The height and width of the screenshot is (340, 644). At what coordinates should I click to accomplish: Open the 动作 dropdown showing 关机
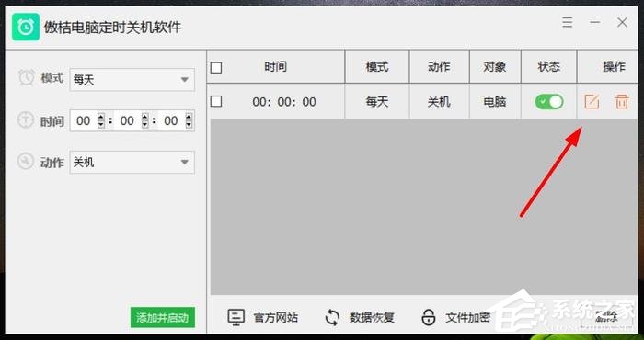point(132,163)
